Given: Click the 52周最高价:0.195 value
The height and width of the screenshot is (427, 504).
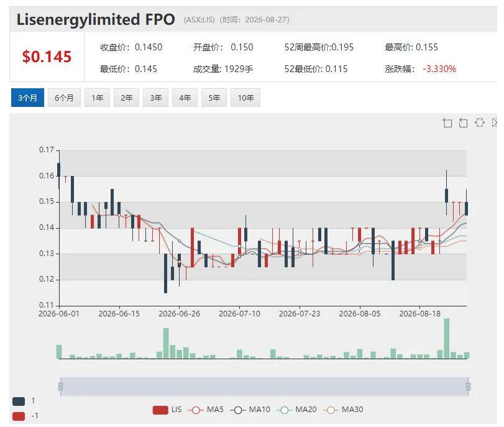Looking at the screenshot, I should 319,47.
